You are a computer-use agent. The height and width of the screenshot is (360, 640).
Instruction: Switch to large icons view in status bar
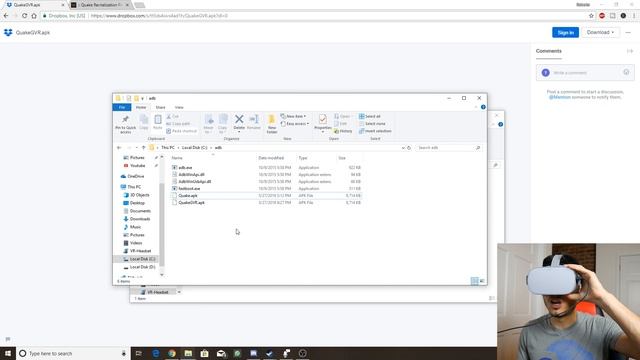click(482, 281)
